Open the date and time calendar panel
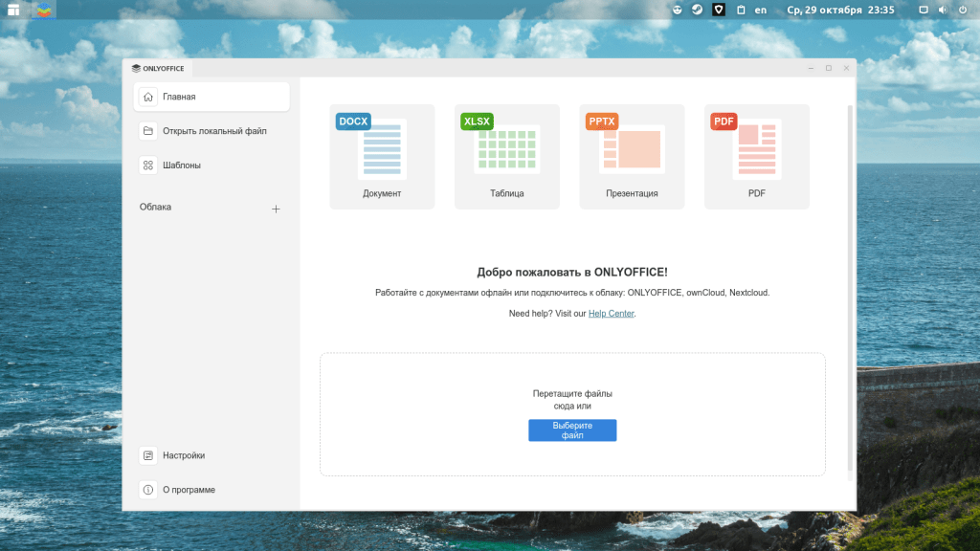Image resolution: width=980 pixels, height=551 pixels. (x=840, y=10)
